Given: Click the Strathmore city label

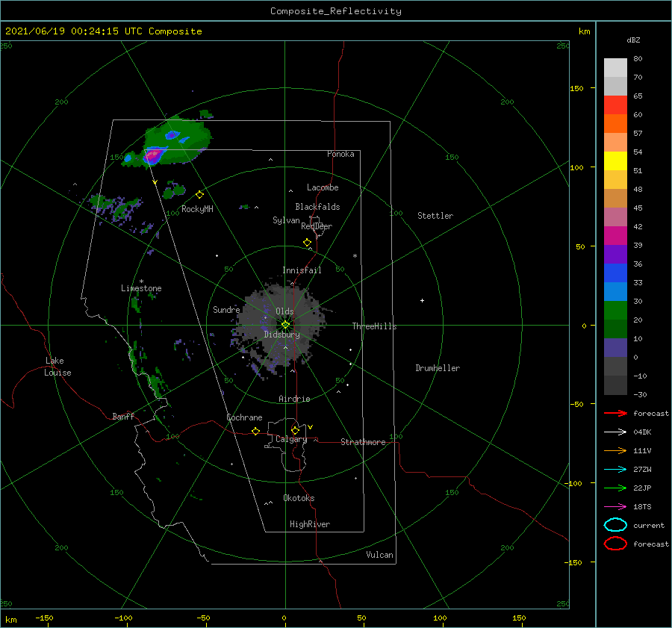Looking at the screenshot, I should [364, 442].
